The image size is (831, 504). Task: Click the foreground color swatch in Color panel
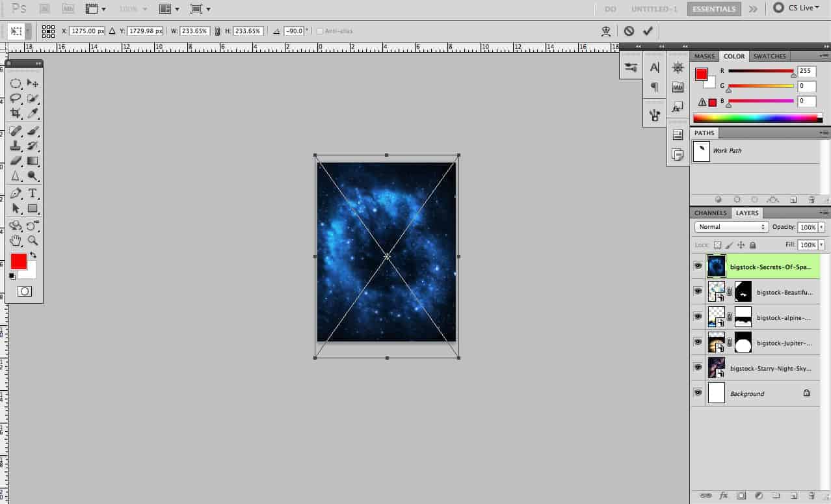(701, 74)
